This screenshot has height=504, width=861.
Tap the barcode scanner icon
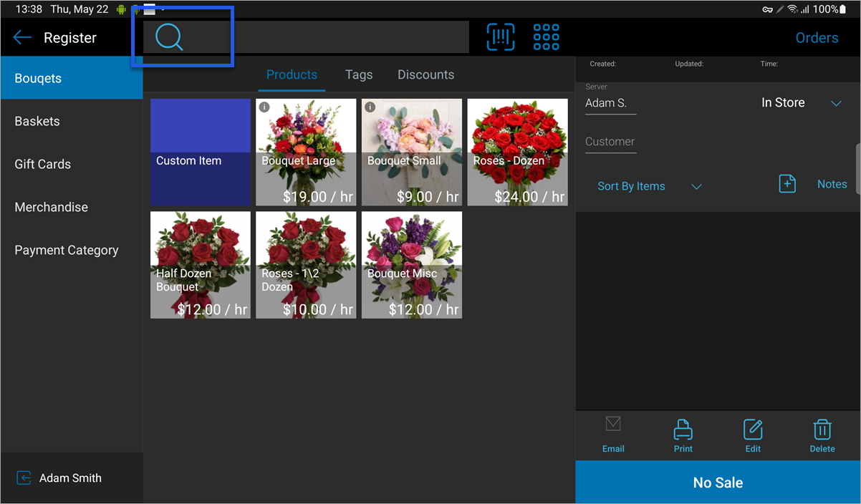point(501,37)
